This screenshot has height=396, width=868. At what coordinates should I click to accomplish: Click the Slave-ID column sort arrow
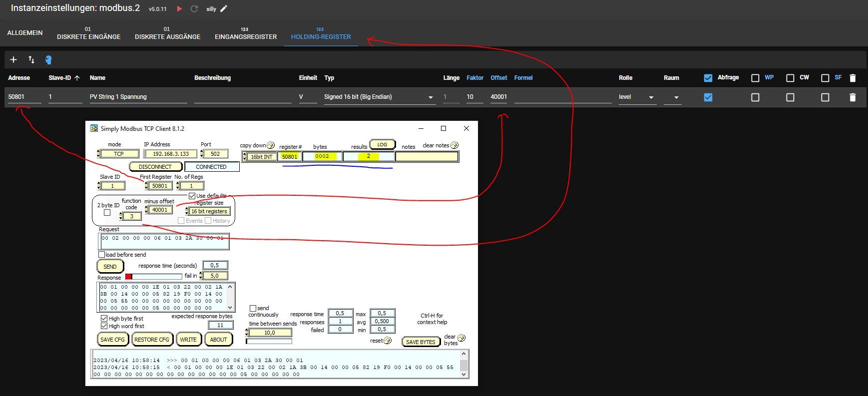77,78
